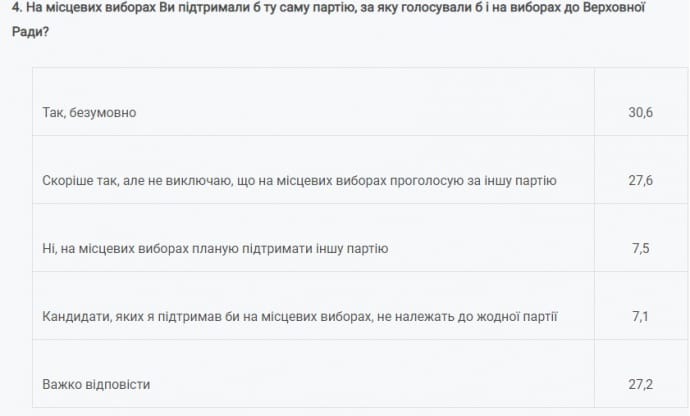Click the 30,6 value cell
Image resolution: width=690 pixels, height=416 pixels.
point(640,113)
